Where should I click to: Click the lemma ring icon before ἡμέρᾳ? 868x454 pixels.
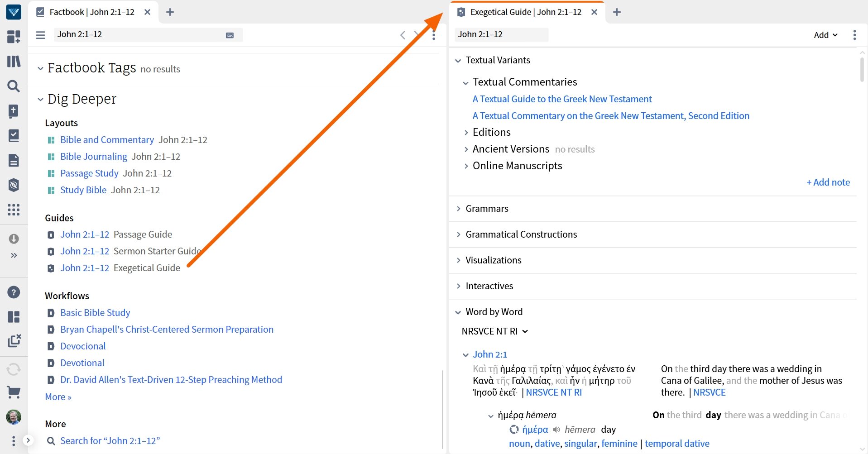[x=514, y=430]
